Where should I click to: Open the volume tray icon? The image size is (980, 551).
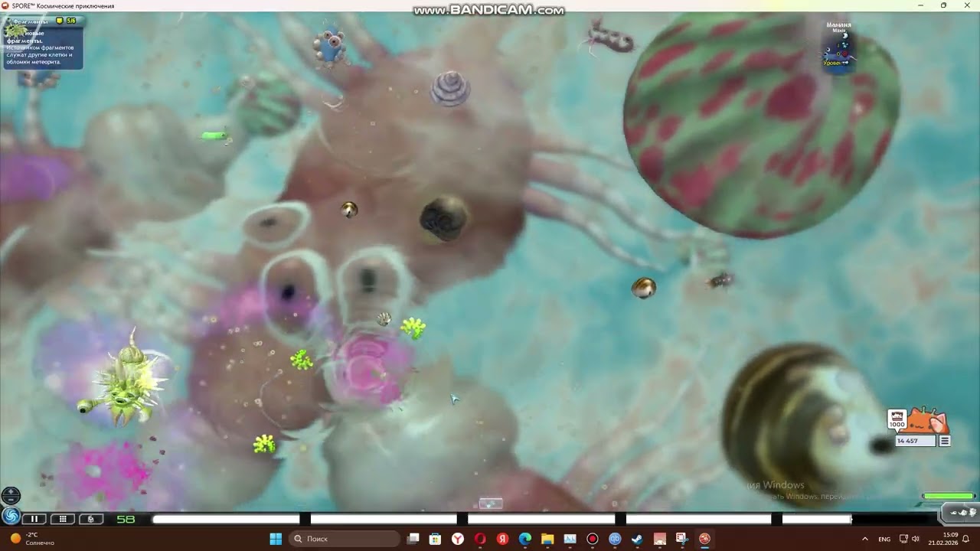[x=916, y=539]
